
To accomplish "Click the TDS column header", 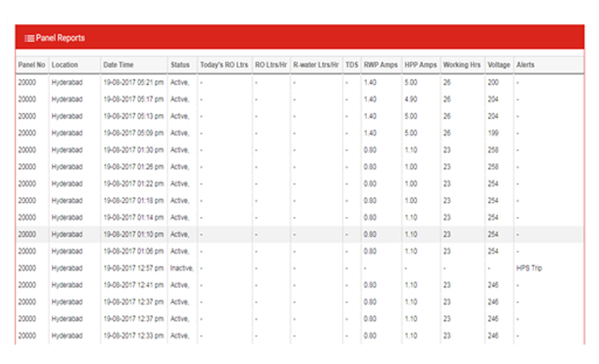I will [x=351, y=65].
